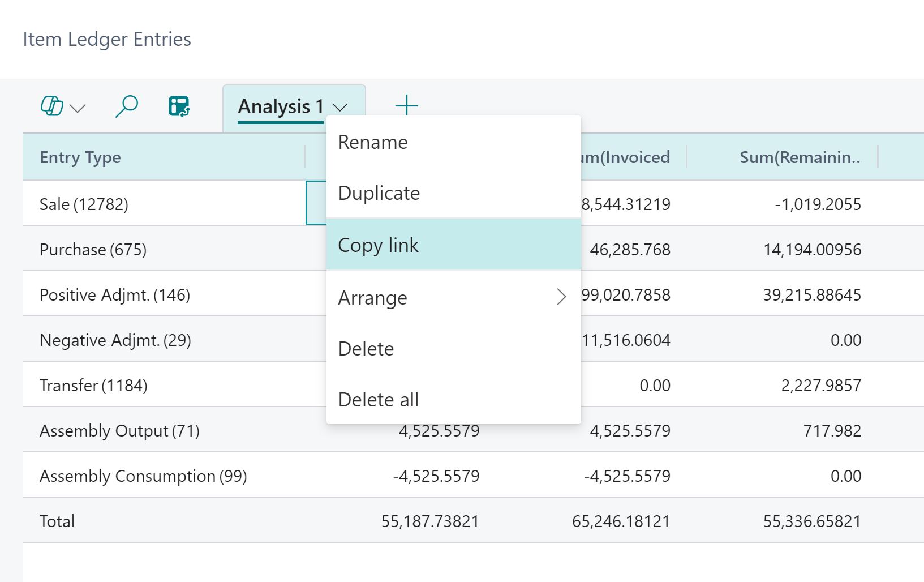Expand the chevron next to the Copilot icon
The width and height of the screenshot is (924, 582).
[x=78, y=109]
